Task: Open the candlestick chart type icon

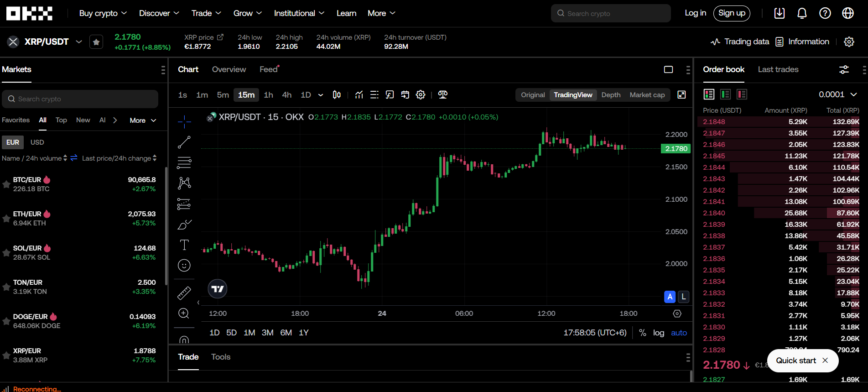Action: pyautogui.click(x=337, y=94)
